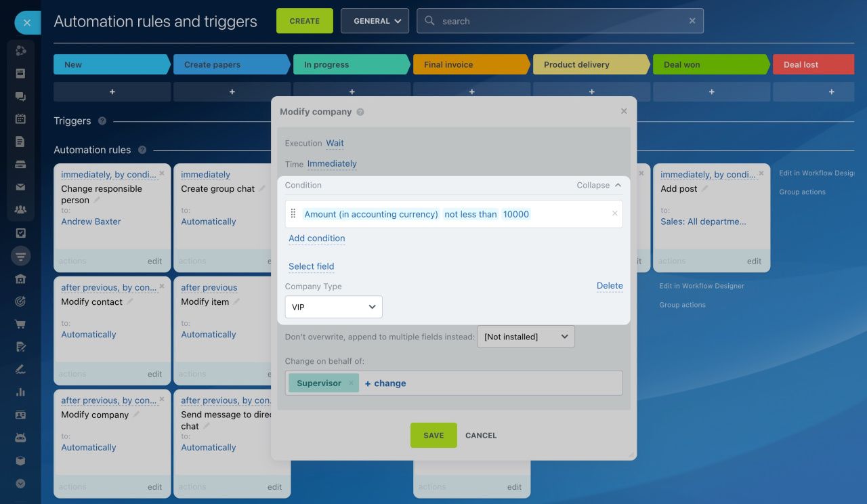Select the Deal lost stage tab
The height and width of the screenshot is (504, 867).
(813, 64)
